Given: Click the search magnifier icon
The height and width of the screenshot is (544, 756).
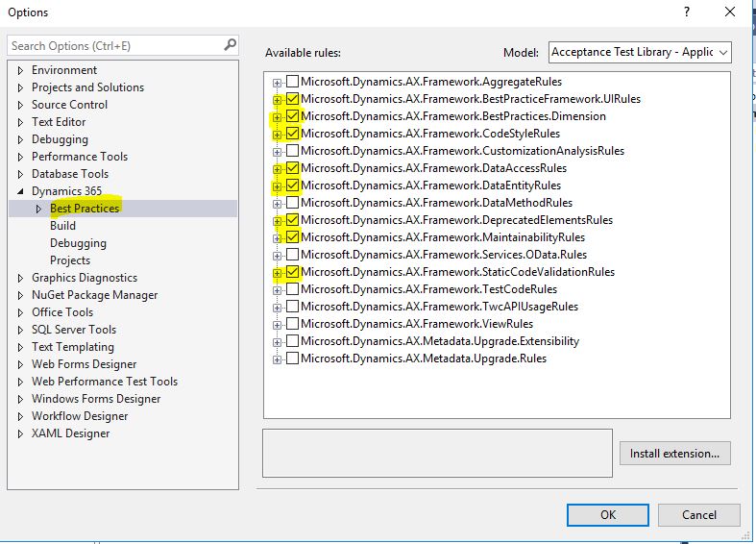Looking at the screenshot, I should coord(230,45).
